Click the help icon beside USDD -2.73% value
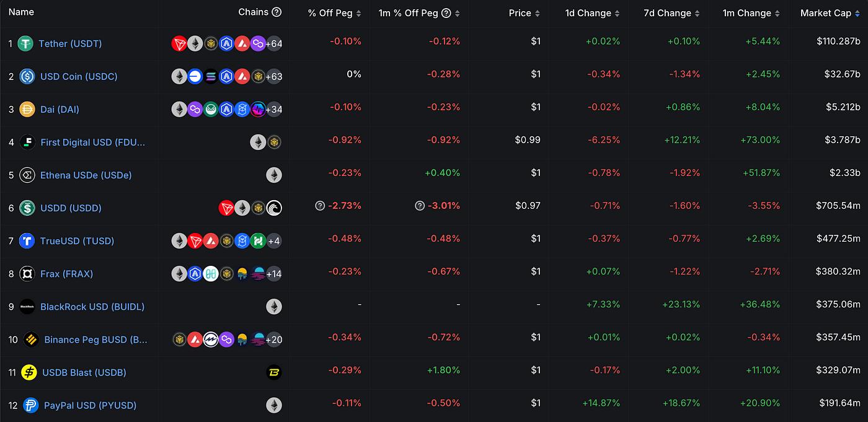The image size is (868, 422). 320,206
